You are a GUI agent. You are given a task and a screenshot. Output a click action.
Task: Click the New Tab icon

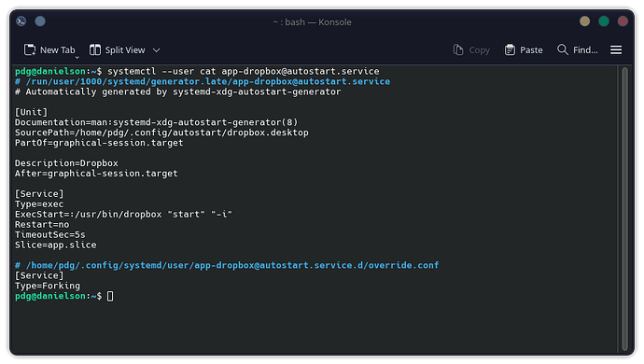tap(30, 50)
